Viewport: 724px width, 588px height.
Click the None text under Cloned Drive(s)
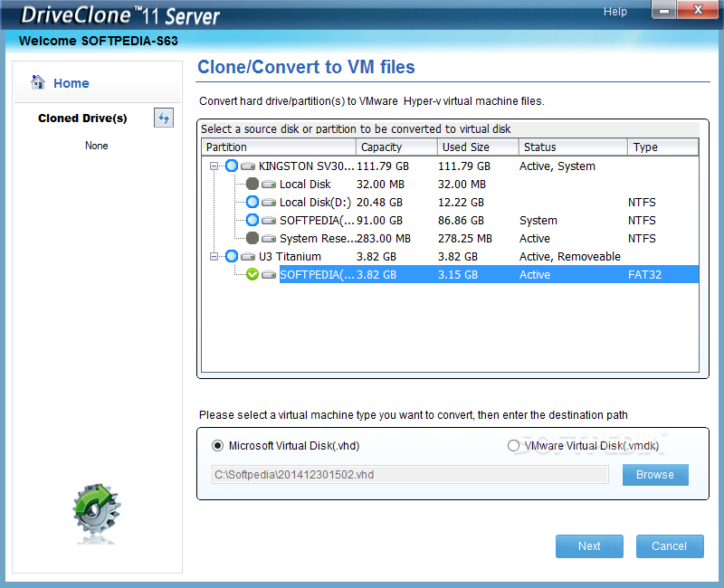(x=97, y=146)
